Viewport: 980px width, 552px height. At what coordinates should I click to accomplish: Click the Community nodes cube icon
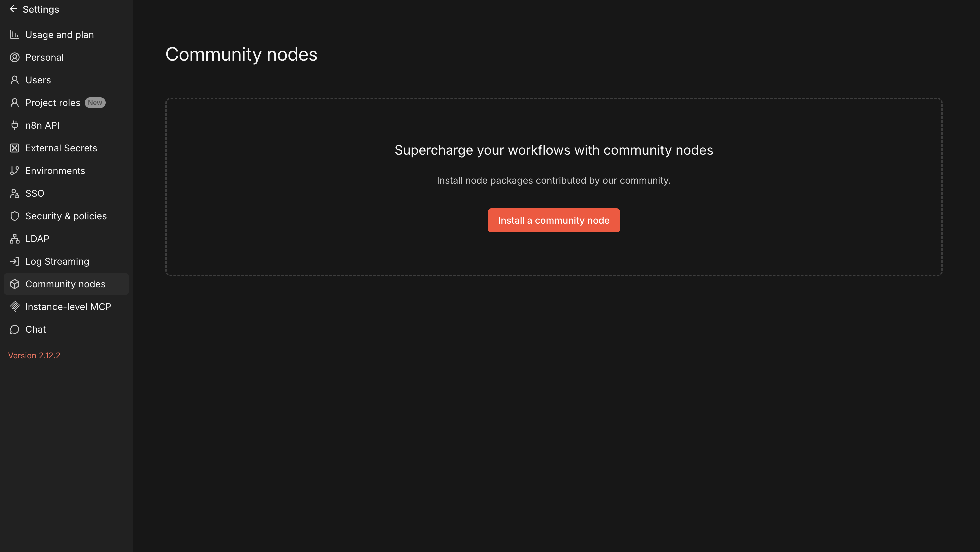click(x=14, y=284)
